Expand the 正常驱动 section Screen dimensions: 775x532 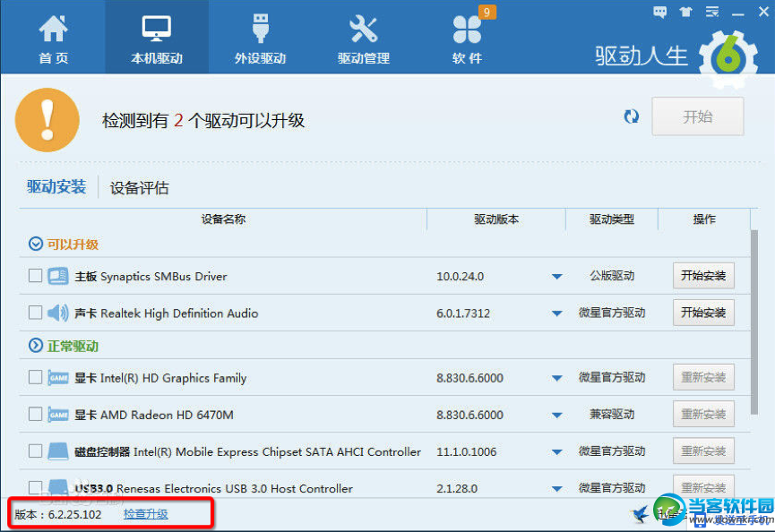click(x=36, y=346)
